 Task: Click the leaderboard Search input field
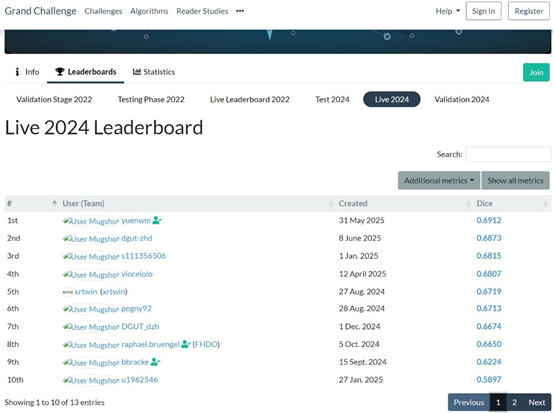pyautogui.click(x=508, y=154)
